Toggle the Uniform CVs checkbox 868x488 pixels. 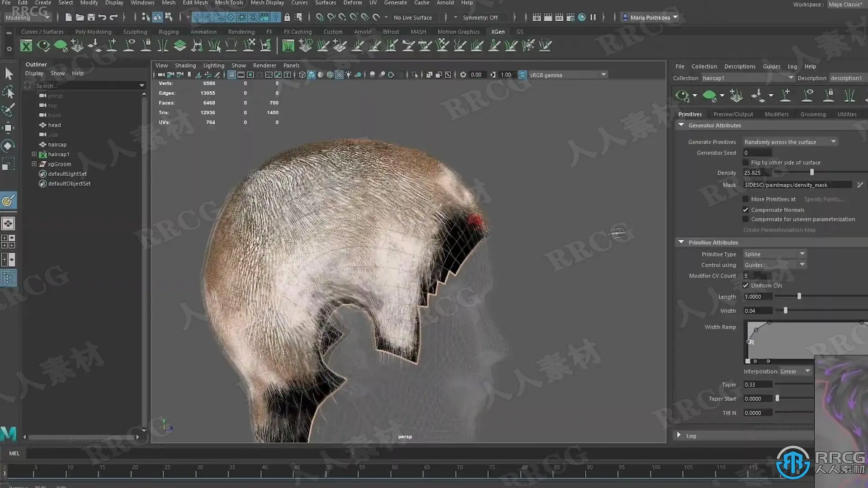(x=746, y=286)
